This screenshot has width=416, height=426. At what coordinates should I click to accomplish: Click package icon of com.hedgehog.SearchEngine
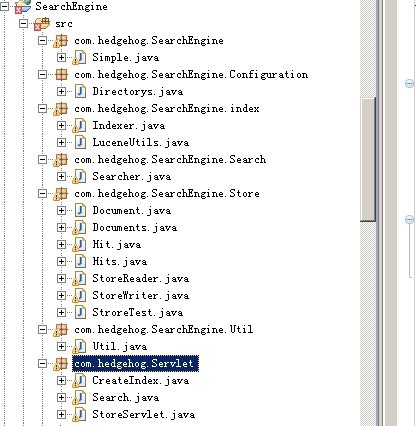click(x=60, y=41)
